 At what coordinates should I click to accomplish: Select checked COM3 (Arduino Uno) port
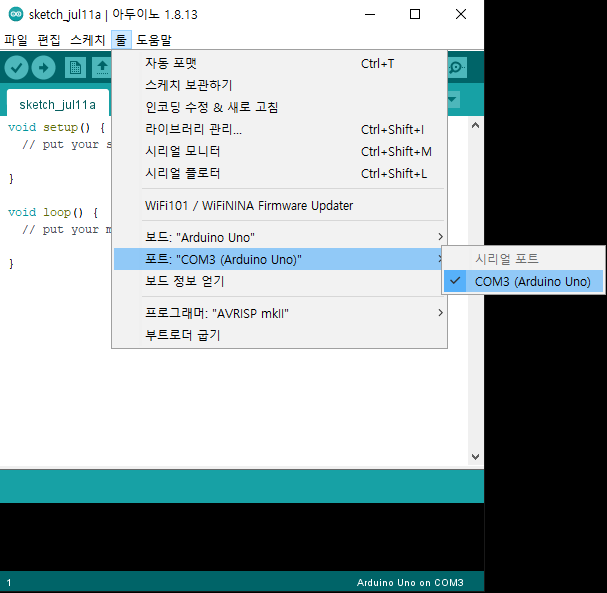point(523,281)
